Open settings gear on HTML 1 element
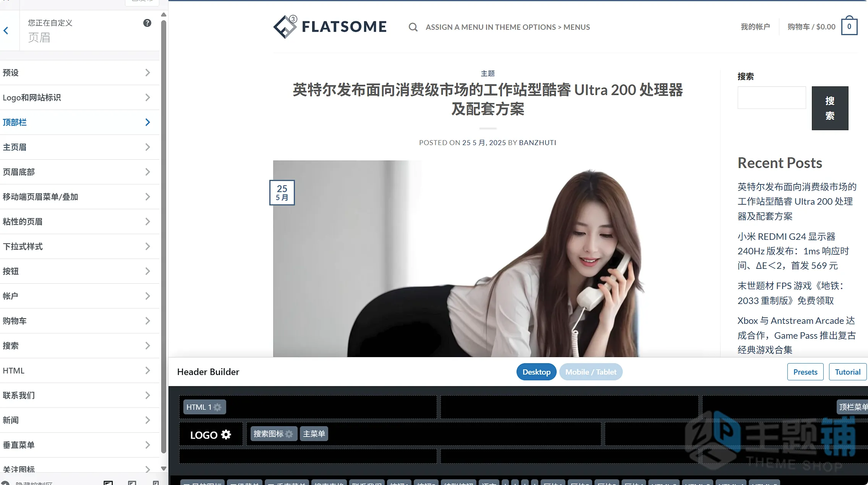868x485 pixels. tap(217, 407)
